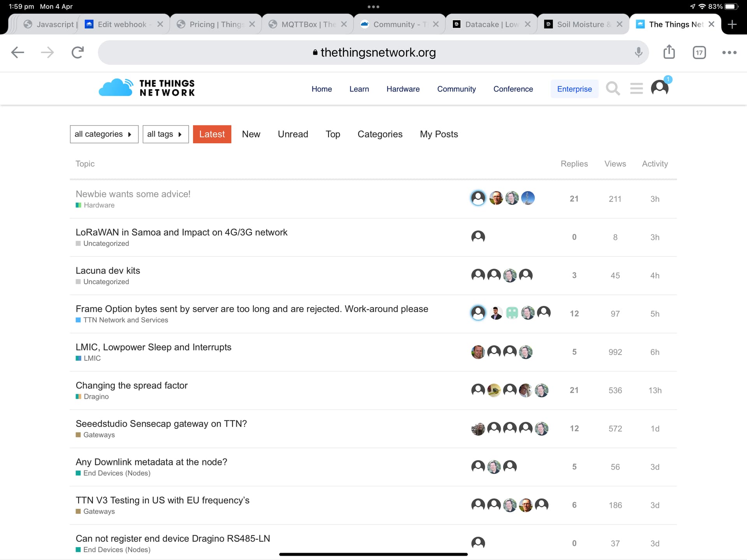Click the first photo avatar in LMIC Lowpower row
Image resolution: width=747 pixels, height=560 pixels.
(x=478, y=352)
